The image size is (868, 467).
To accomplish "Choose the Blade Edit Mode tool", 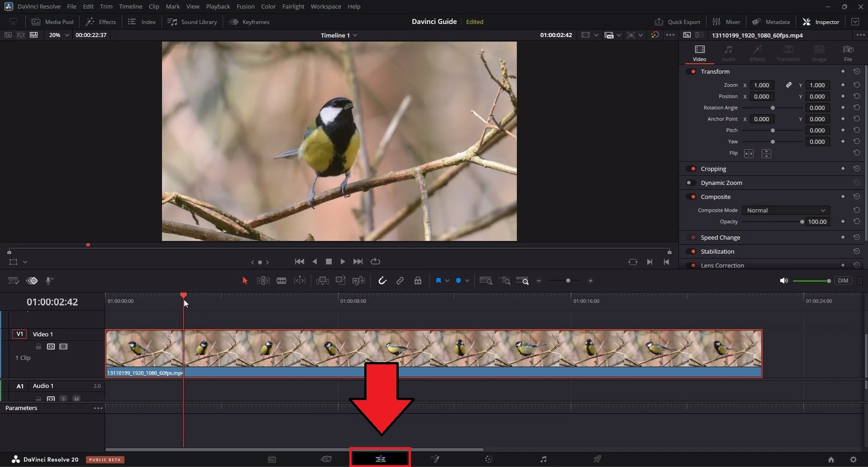I will click(281, 281).
